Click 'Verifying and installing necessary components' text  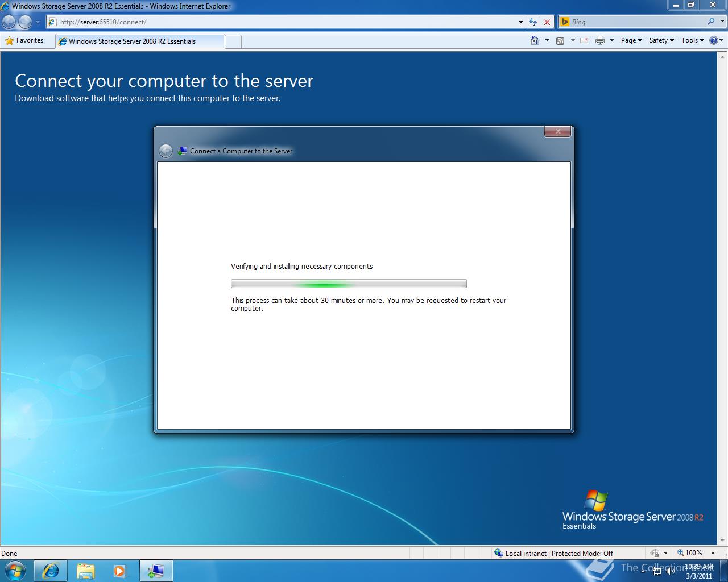302,266
